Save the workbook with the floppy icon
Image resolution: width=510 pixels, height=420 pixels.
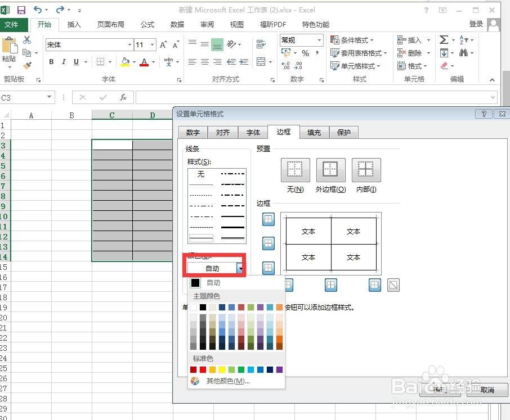click(21, 10)
